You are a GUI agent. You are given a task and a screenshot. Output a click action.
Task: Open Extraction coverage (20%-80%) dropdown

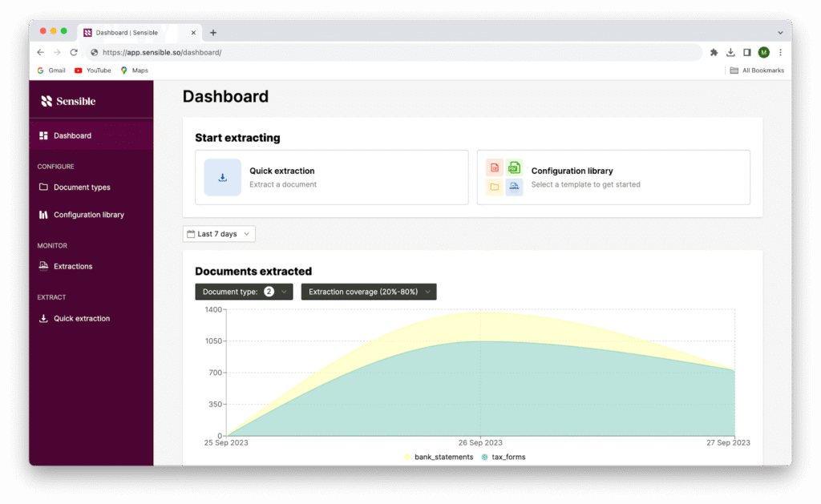pyautogui.click(x=368, y=292)
